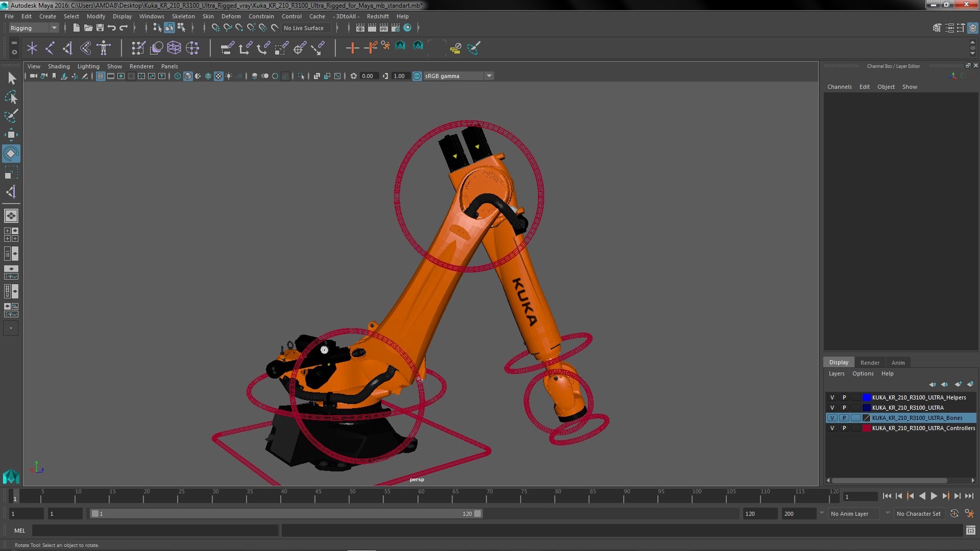Click Go to start of playback range
Image resolution: width=980 pixels, height=551 pixels.
(x=887, y=496)
